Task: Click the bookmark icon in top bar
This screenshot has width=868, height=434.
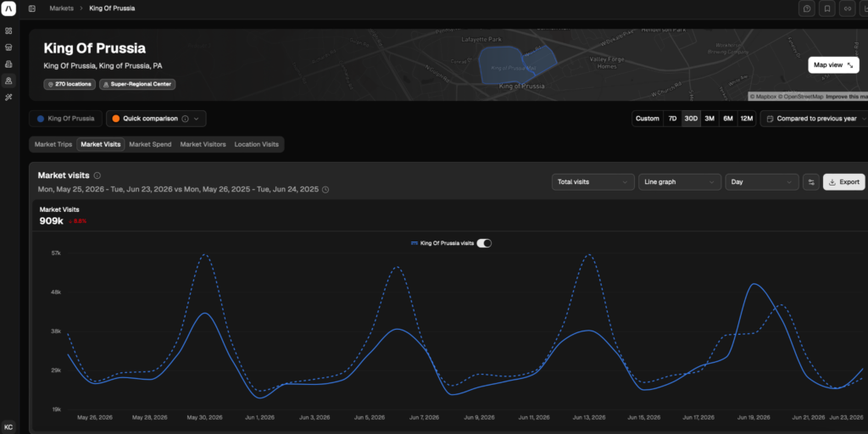Action: pyautogui.click(x=827, y=8)
